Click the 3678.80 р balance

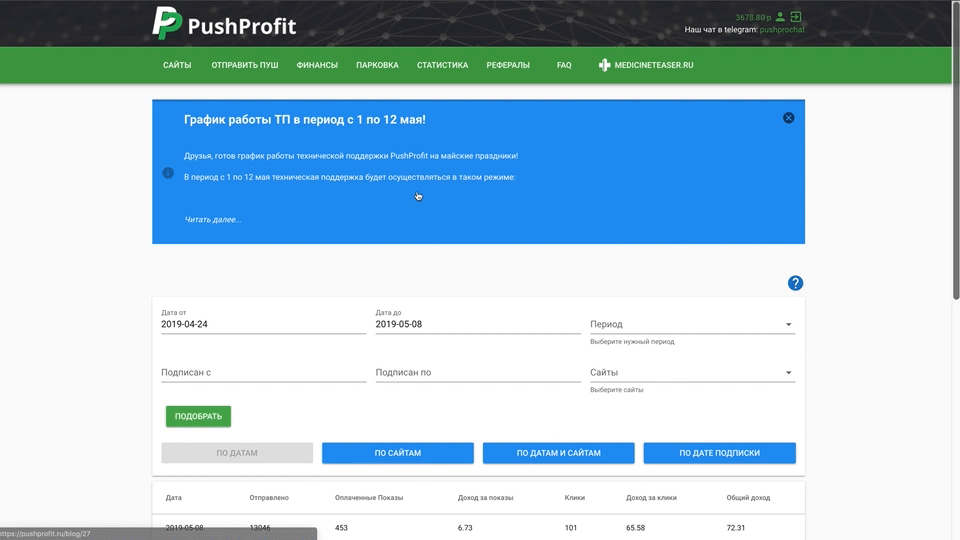[753, 17]
